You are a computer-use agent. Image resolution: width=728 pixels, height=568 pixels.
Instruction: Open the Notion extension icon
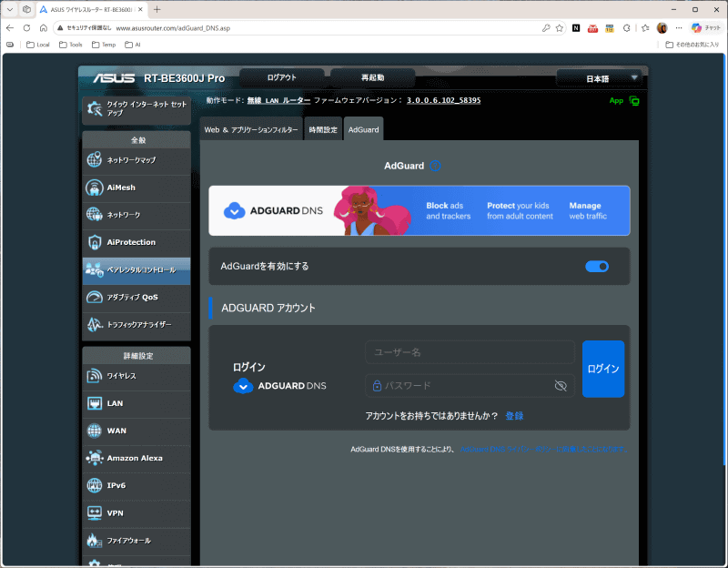[576, 28]
